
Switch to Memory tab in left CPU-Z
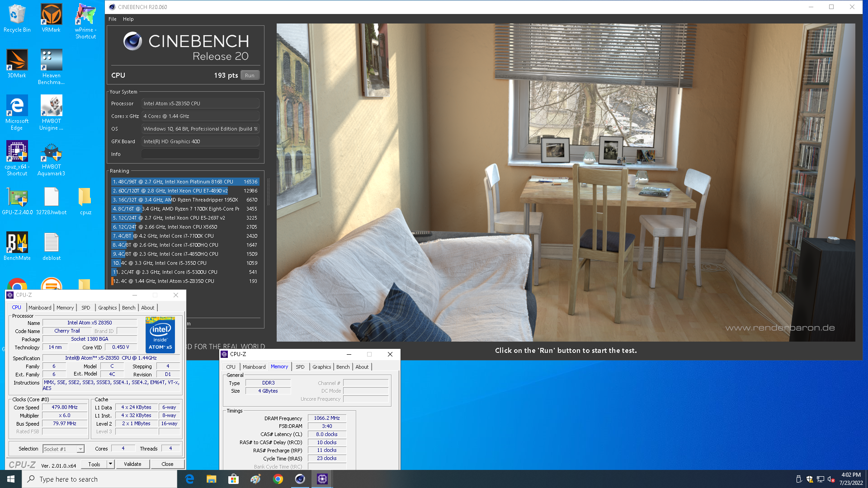(x=65, y=308)
